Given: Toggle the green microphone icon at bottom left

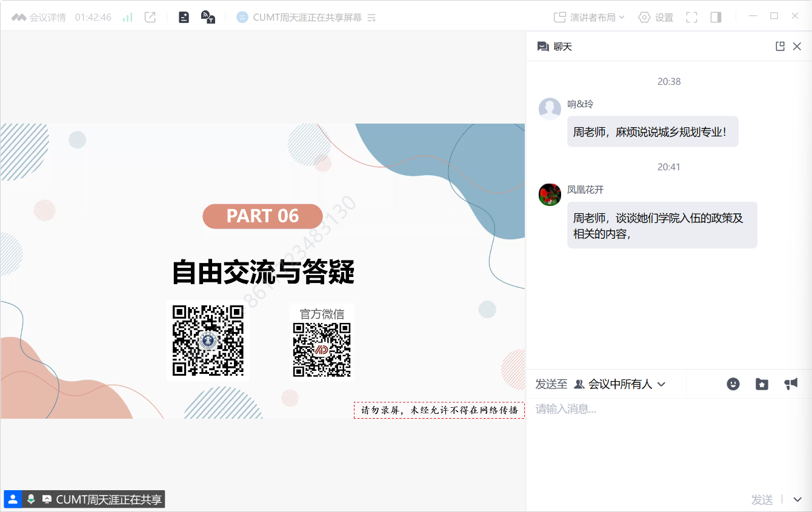Looking at the screenshot, I should (x=31, y=499).
